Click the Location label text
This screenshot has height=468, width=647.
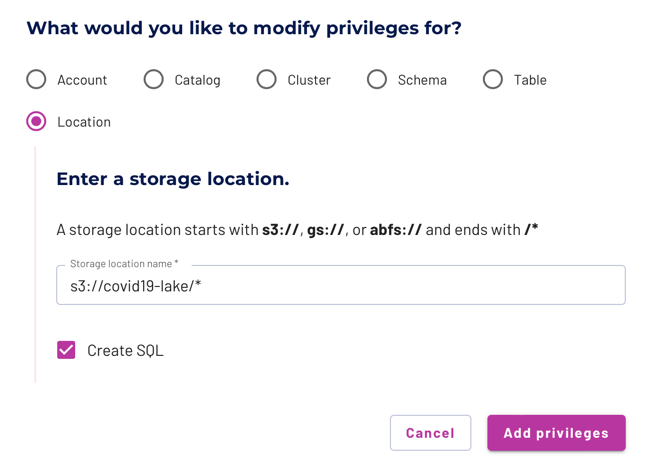click(x=84, y=122)
